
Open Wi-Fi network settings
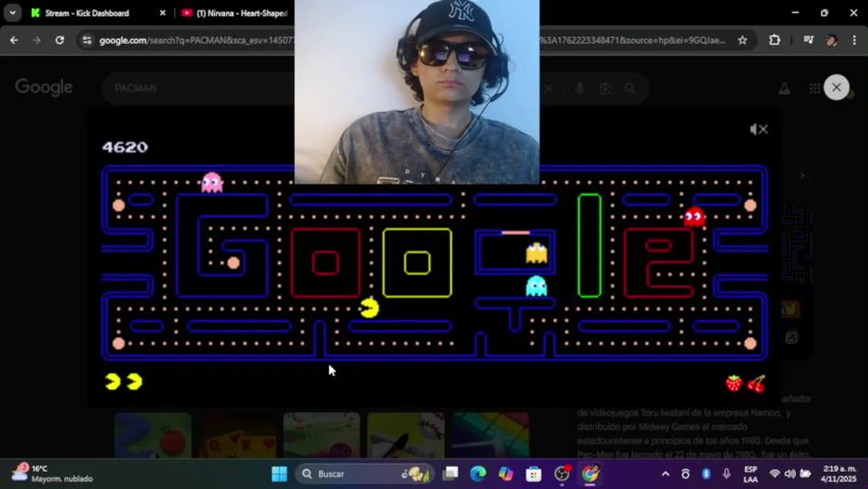tap(774, 473)
